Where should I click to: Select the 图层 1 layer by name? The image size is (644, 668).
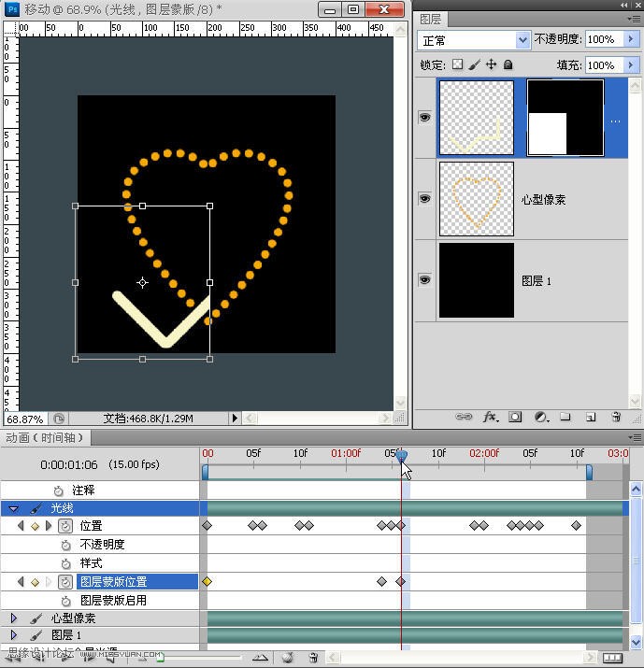[x=537, y=281]
